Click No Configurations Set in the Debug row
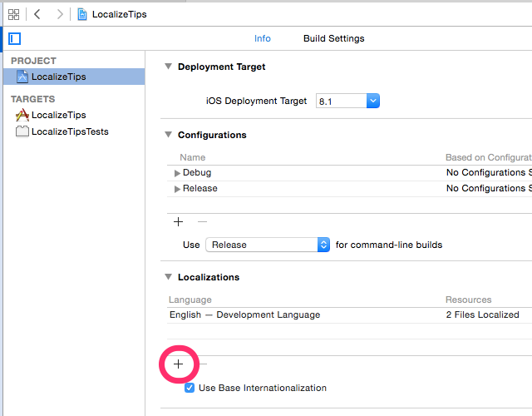532x416 pixels. [x=489, y=172]
